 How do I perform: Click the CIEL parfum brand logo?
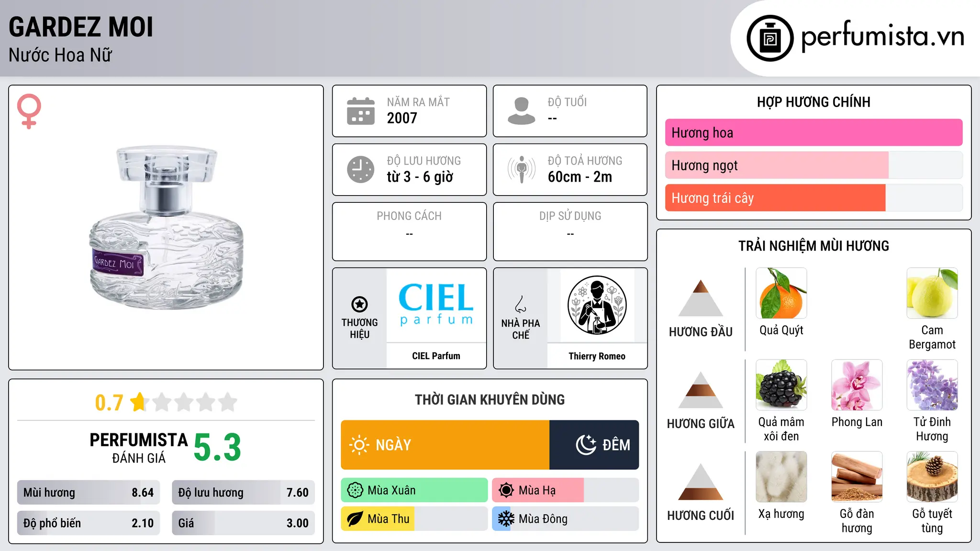click(436, 305)
